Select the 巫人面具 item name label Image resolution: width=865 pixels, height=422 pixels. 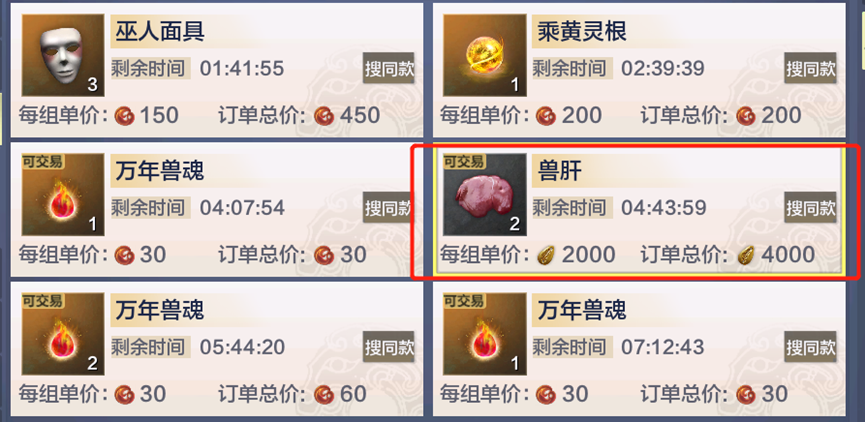pos(160,33)
